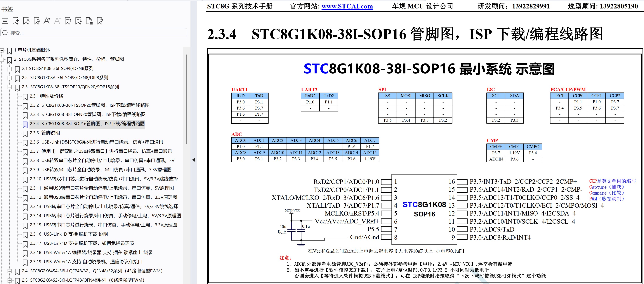Open bookmark 2.3.17 如何免烧录环节

tap(82, 243)
